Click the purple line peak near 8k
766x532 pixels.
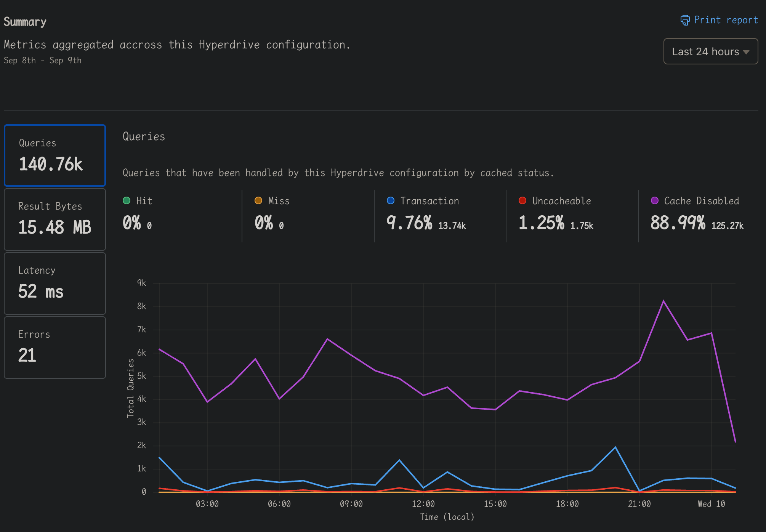point(663,301)
